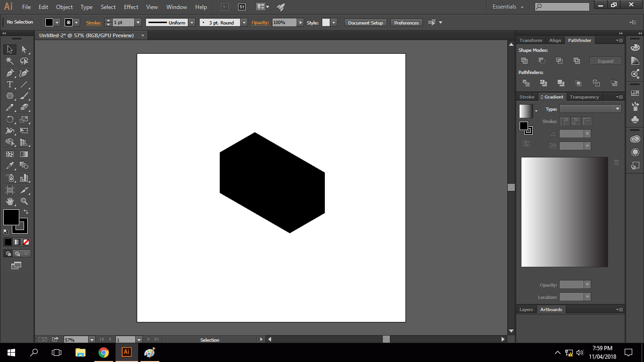644x362 pixels.
Task: Enable Draw Behind mode
Action: [17, 254]
